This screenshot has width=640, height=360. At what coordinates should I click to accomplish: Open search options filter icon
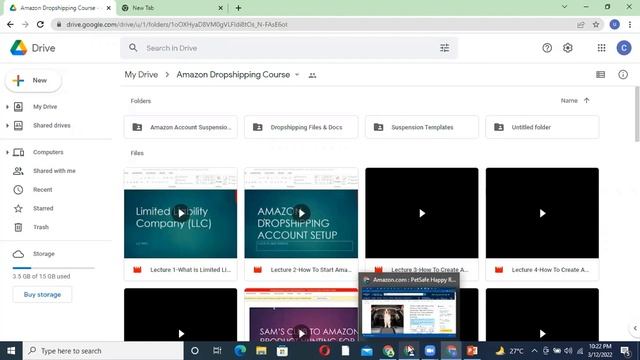(x=444, y=48)
